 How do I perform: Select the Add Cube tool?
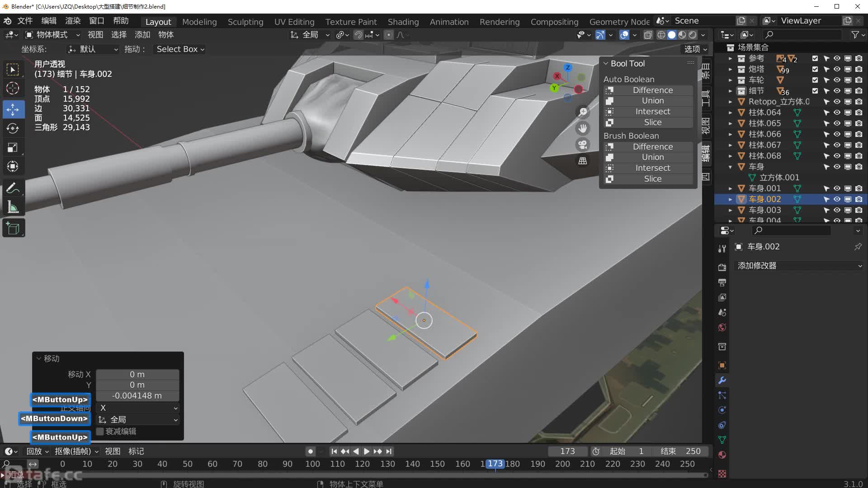[13, 229]
